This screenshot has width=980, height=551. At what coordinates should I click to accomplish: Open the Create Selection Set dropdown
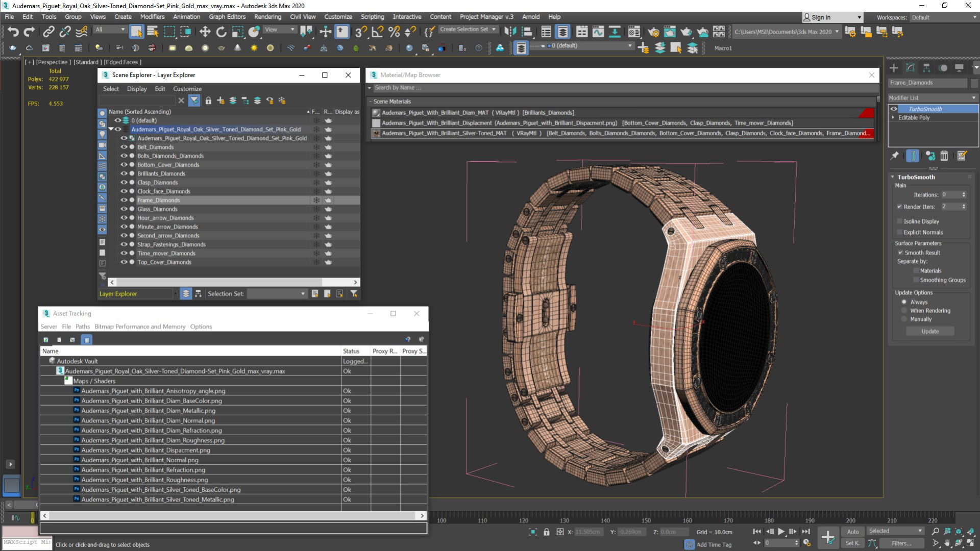click(468, 30)
